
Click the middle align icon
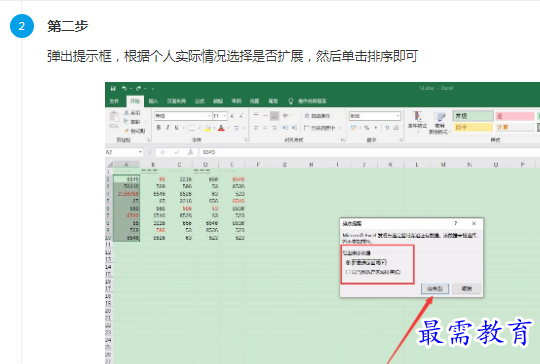click(265, 116)
